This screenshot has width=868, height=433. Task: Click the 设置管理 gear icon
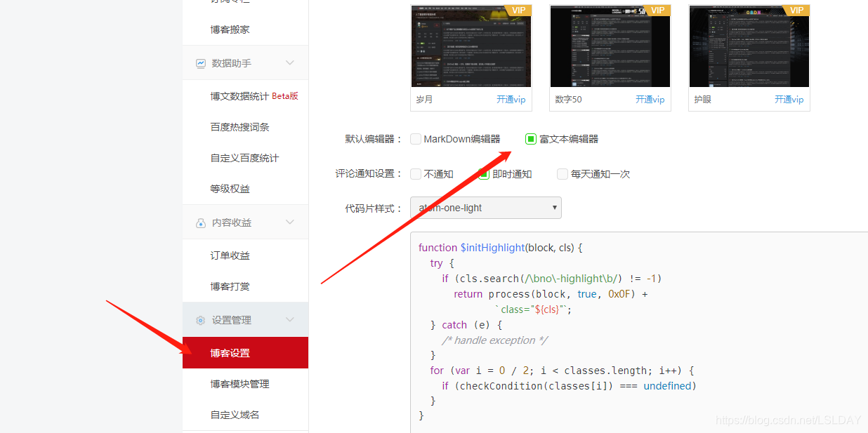[201, 320]
